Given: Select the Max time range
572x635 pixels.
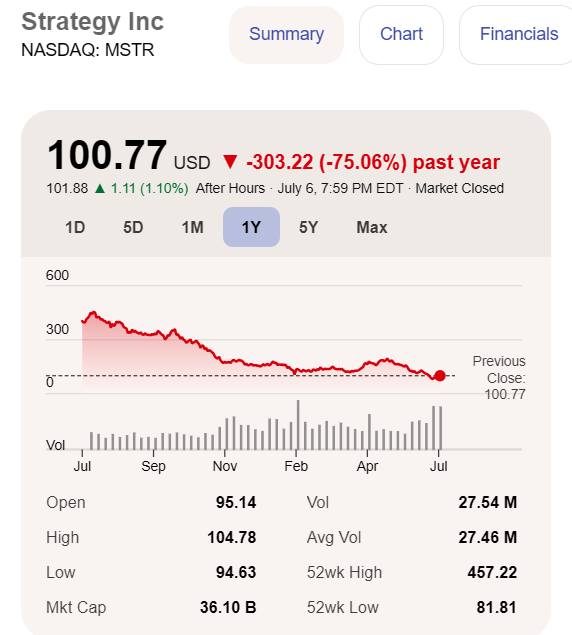Looking at the screenshot, I should 371,227.
